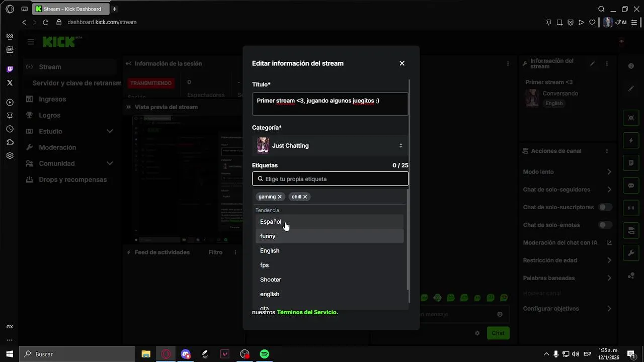
Task: Open Extensions cube icon in Opera sidebar
Action: click(10, 142)
